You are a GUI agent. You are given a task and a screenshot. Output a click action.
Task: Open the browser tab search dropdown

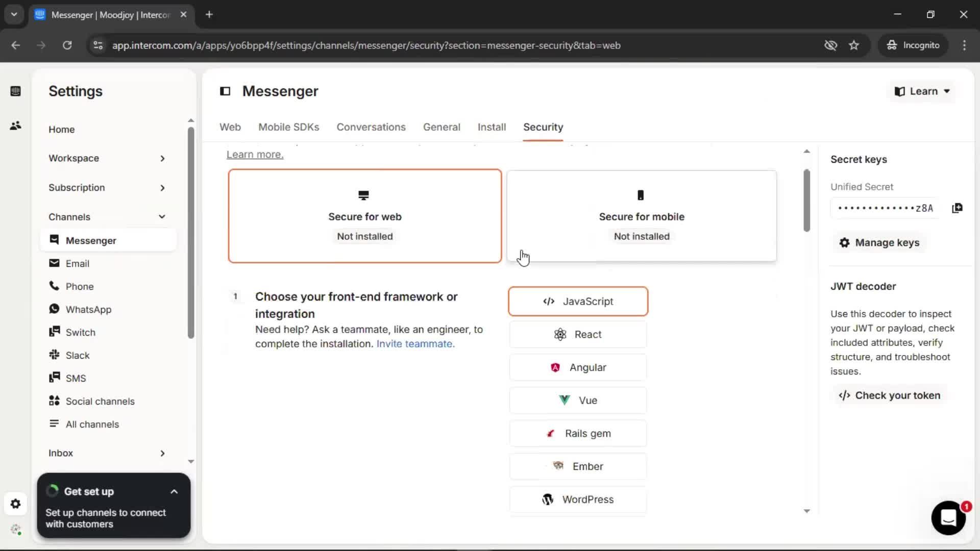point(14,15)
